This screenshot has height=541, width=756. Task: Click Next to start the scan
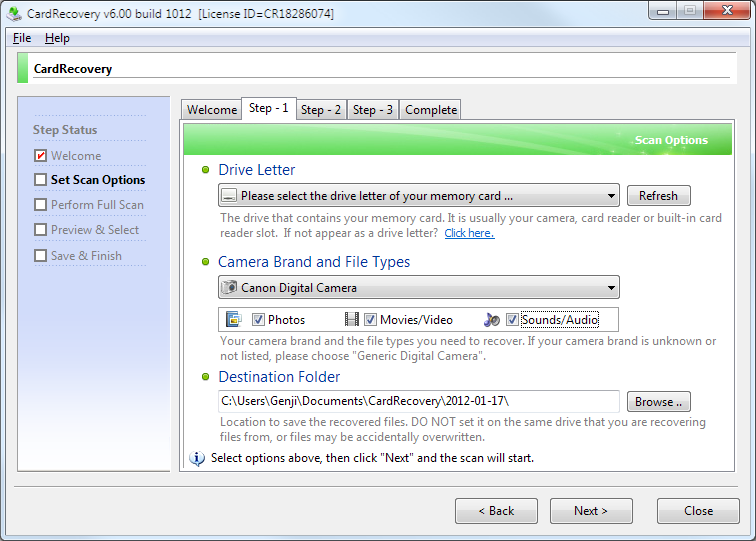[x=591, y=511]
